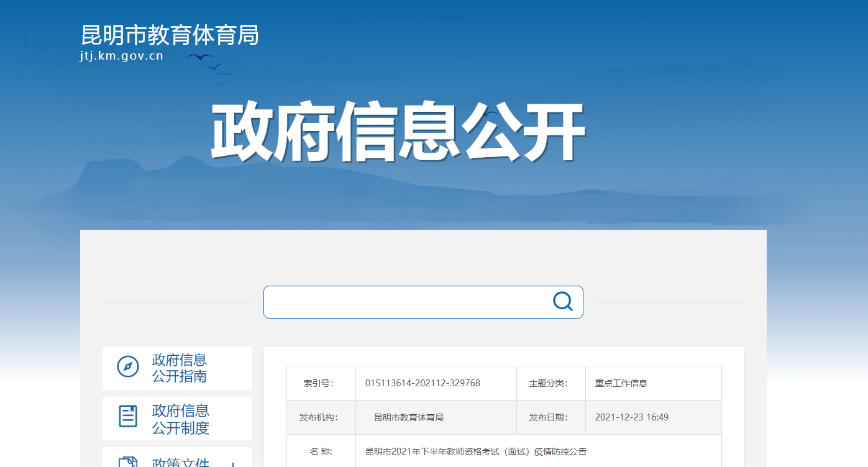Expand the 政策文件 sidebar section

pyautogui.click(x=232, y=463)
